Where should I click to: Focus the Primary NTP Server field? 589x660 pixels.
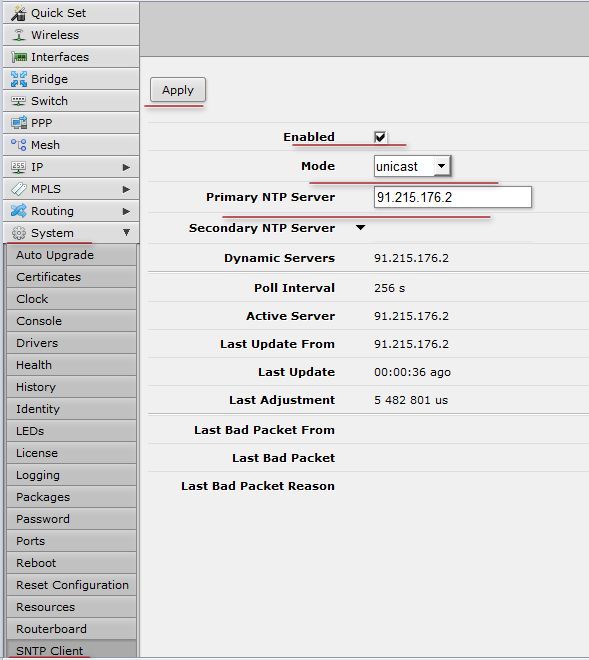[453, 197]
